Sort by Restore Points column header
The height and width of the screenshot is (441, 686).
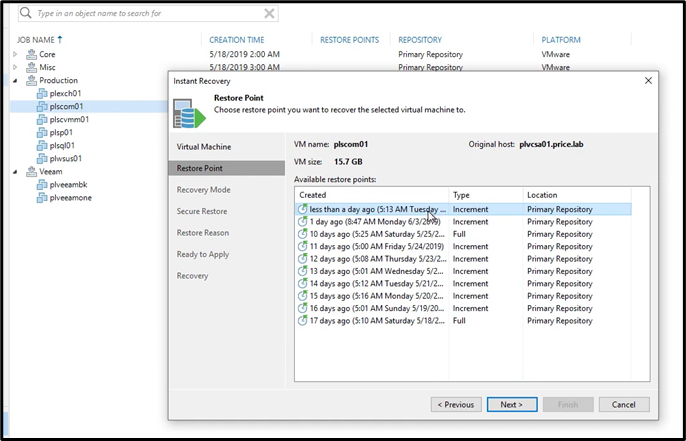[351, 40]
